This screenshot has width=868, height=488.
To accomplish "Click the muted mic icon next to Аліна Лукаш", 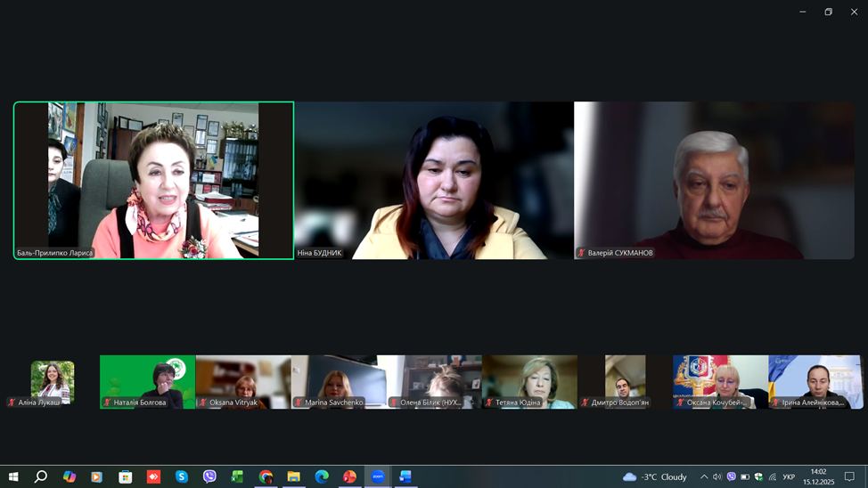I will coord(12,403).
